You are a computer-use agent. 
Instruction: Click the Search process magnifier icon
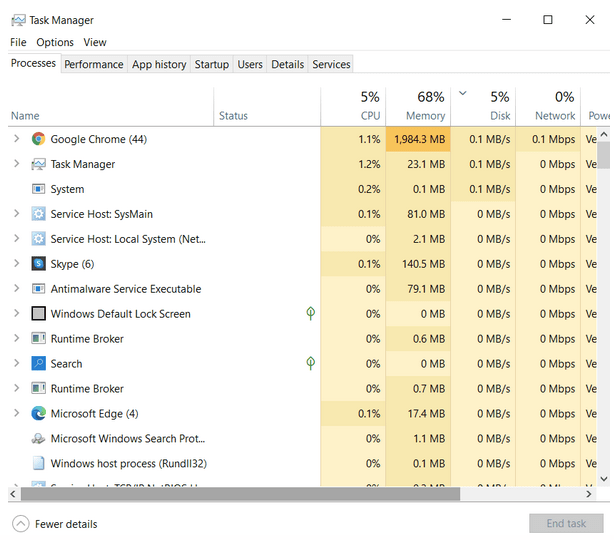[38, 364]
